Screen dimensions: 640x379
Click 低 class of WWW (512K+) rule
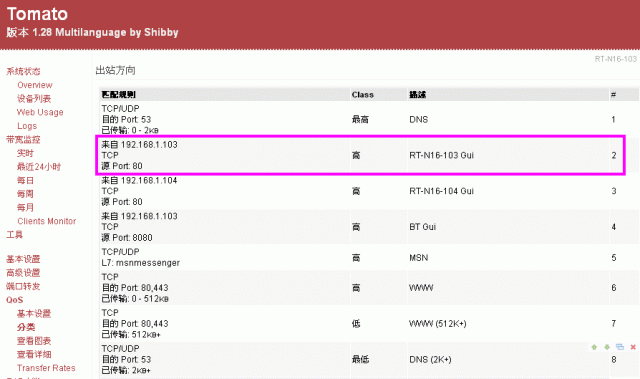(x=356, y=324)
